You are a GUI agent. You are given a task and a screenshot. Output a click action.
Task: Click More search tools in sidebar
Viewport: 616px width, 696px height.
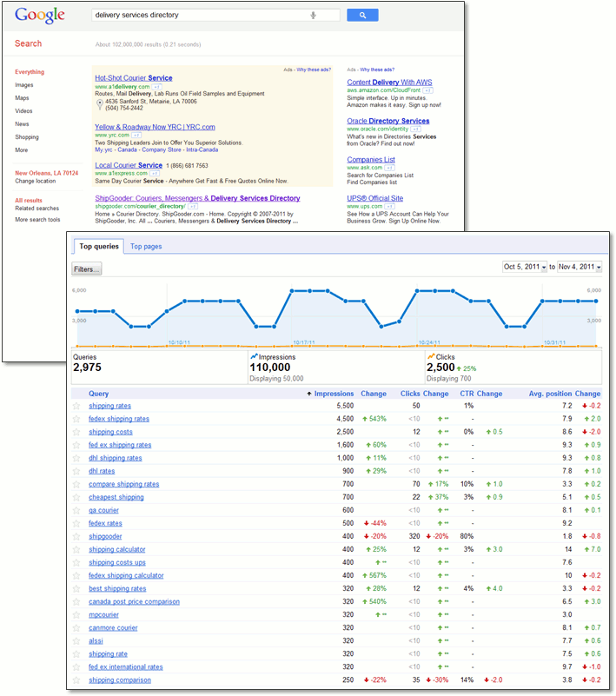click(37, 220)
